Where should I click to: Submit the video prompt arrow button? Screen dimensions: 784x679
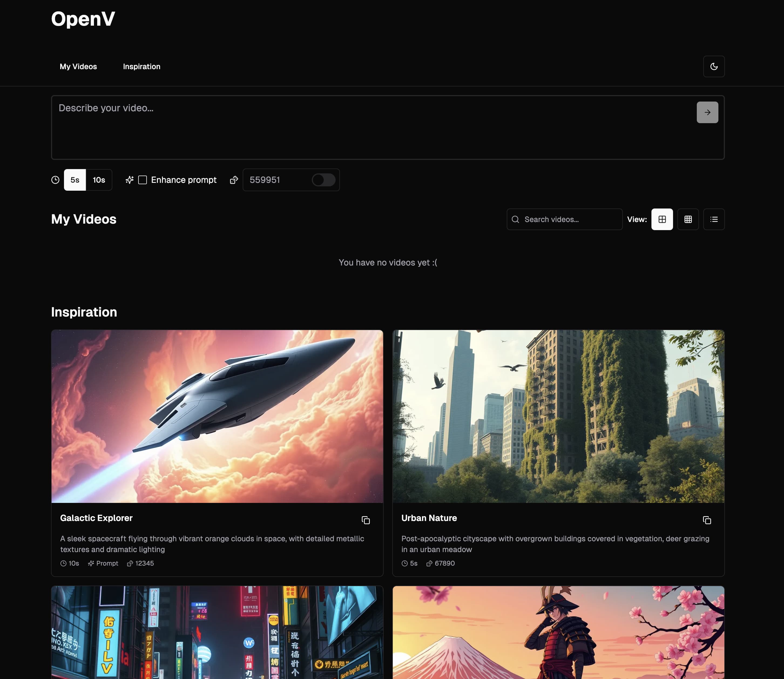pyautogui.click(x=707, y=112)
